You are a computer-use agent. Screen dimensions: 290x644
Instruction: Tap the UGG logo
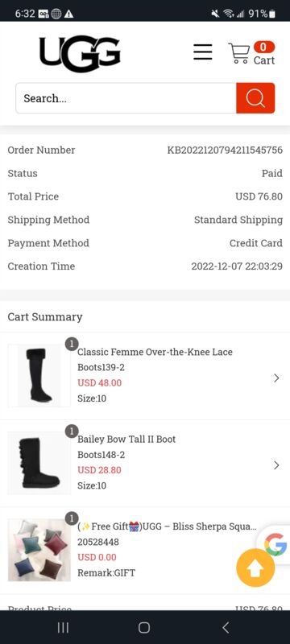tap(80, 53)
